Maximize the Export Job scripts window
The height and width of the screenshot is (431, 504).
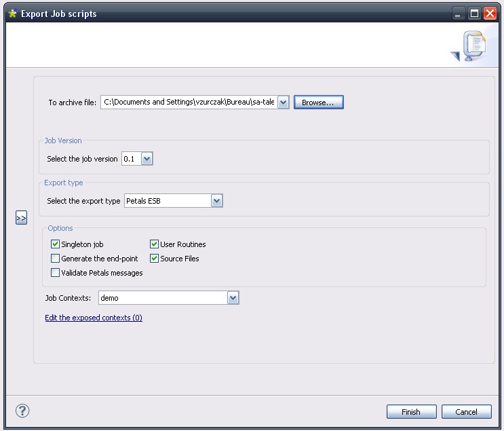475,13
